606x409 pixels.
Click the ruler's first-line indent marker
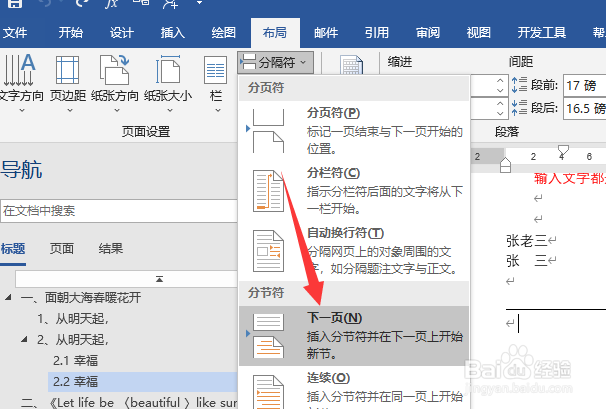563,149
